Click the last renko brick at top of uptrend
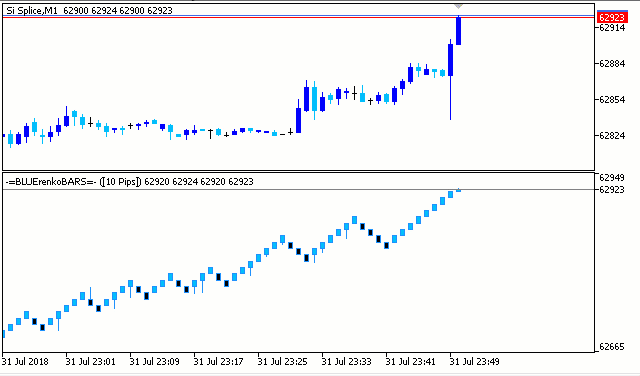 coord(458,190)
